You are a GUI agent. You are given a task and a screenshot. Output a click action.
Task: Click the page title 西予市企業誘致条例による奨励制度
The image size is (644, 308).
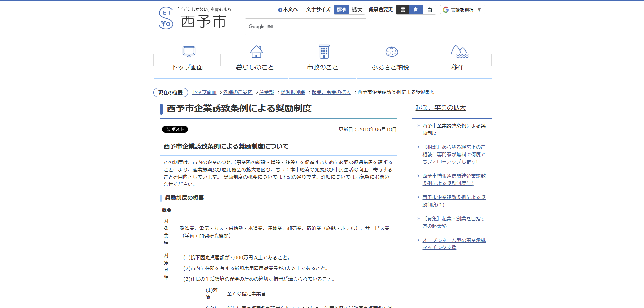click(239, 108)
